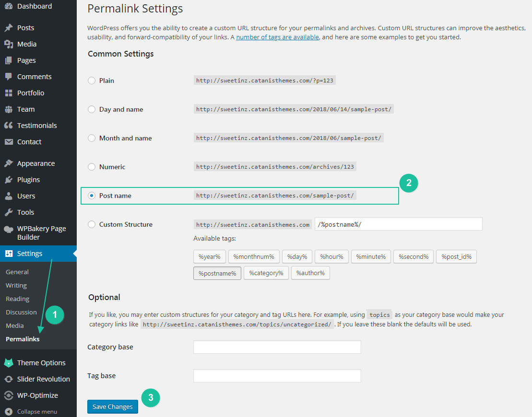The image size is (532, 417).
Task: Select the Numeric permalink radio button
Action: tap(92, 167)
